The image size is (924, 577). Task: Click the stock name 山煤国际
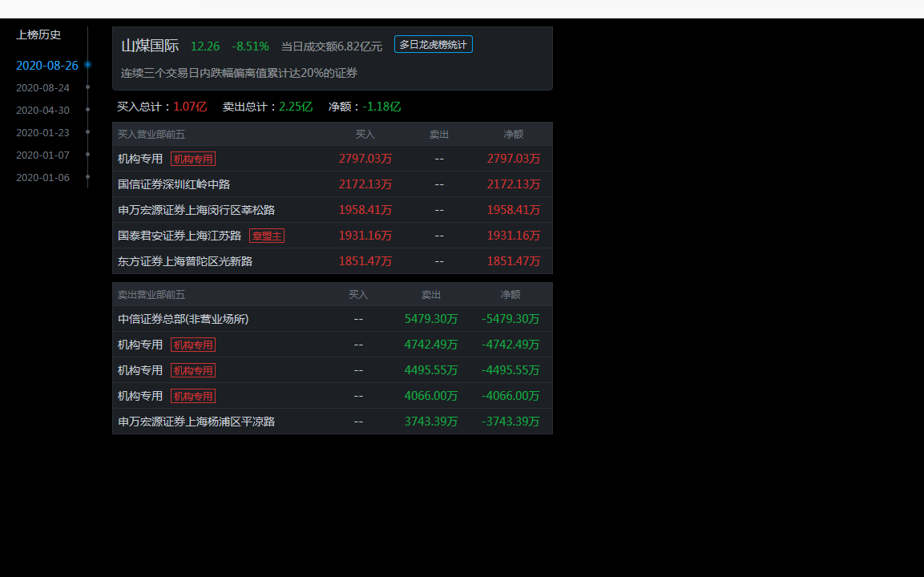click(x=150, y=46)
